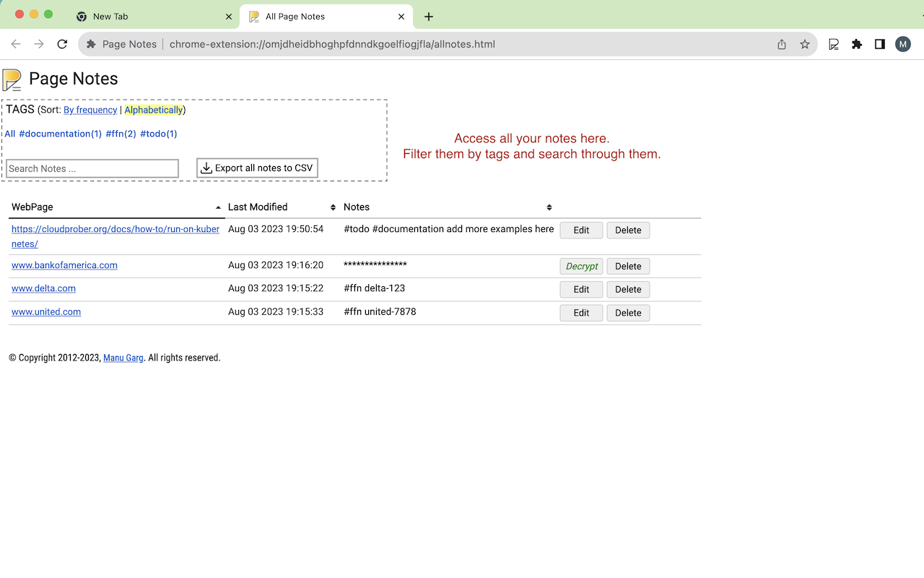Click the Page Notes logo icon in page header
Image resolution: width=924 pixels, height=578 pixels.
click(x=12, y=79)
